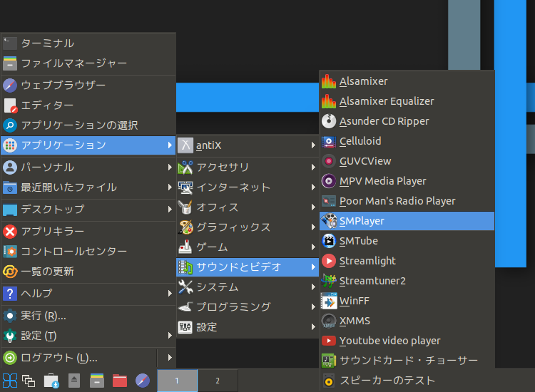The width and height of the screenshot is (535, 392).
Task: Click the file manager drawer icon in taskbar
Action: pos(97,381)
